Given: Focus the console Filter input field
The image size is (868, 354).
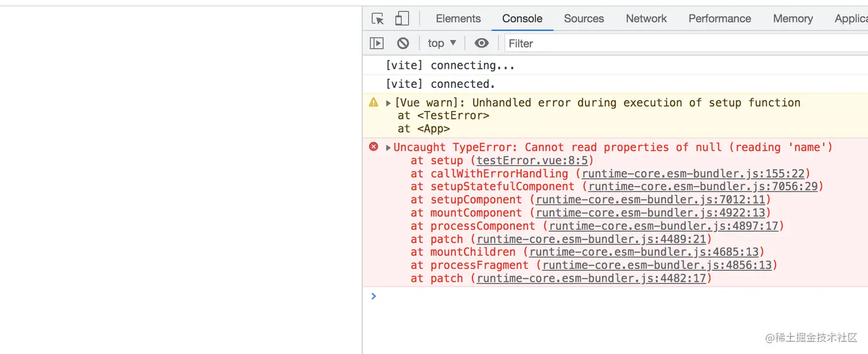Looking at the screenshot, I should [683, 43].
